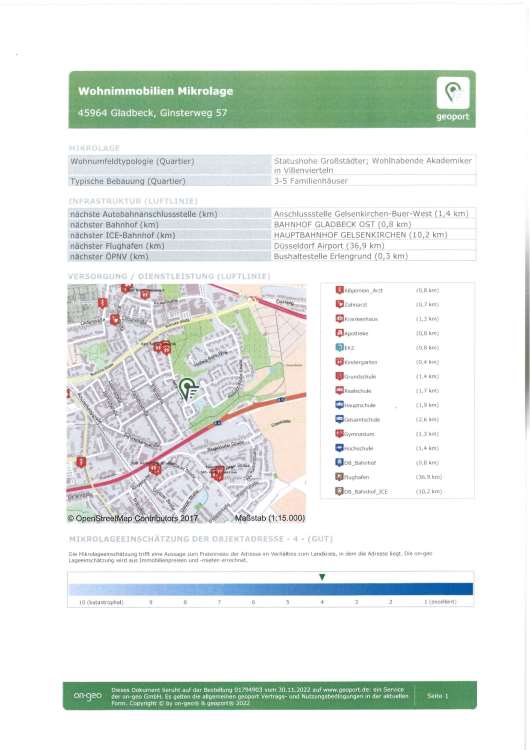Click the blue gradient rating bar
Screen dimensions: 530x750
click(271, 589)
